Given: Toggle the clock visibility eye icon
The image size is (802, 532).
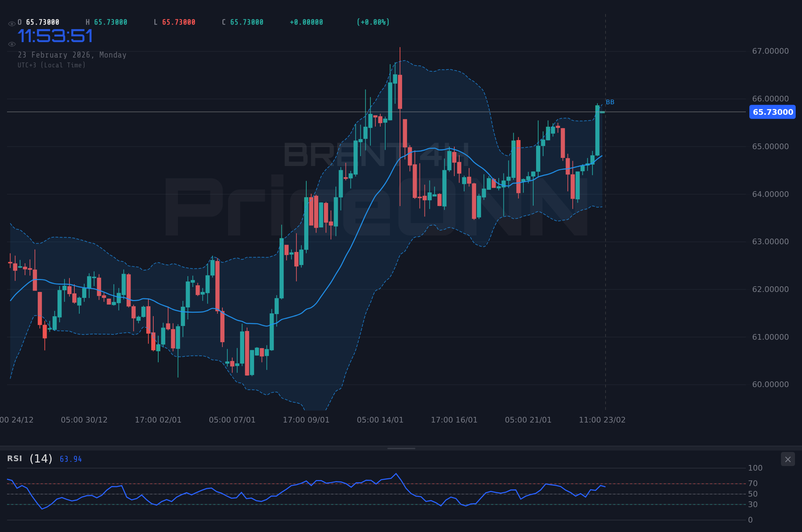Looking at the screenshot, I should coord(12,44).
